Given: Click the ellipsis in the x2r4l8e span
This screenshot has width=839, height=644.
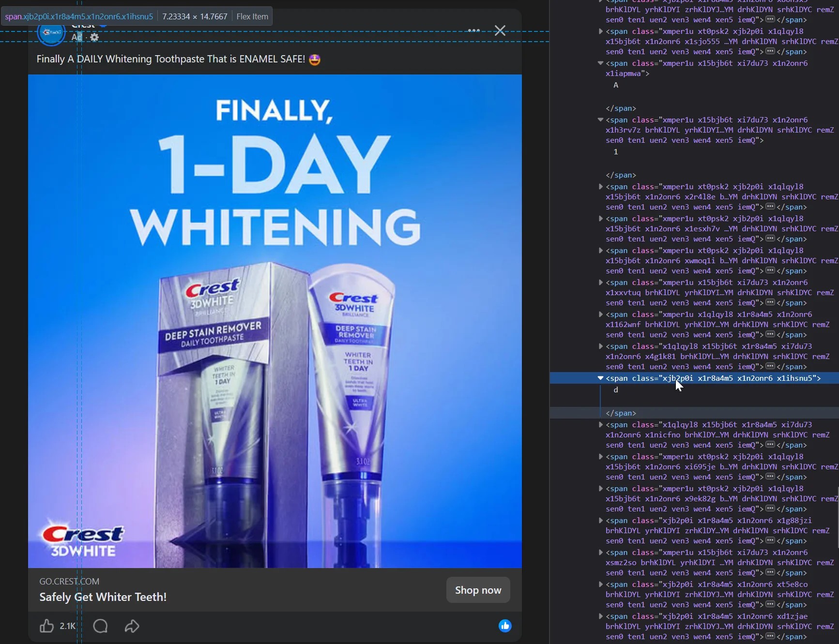Looking at the screenshot, I should click(770, 207).
